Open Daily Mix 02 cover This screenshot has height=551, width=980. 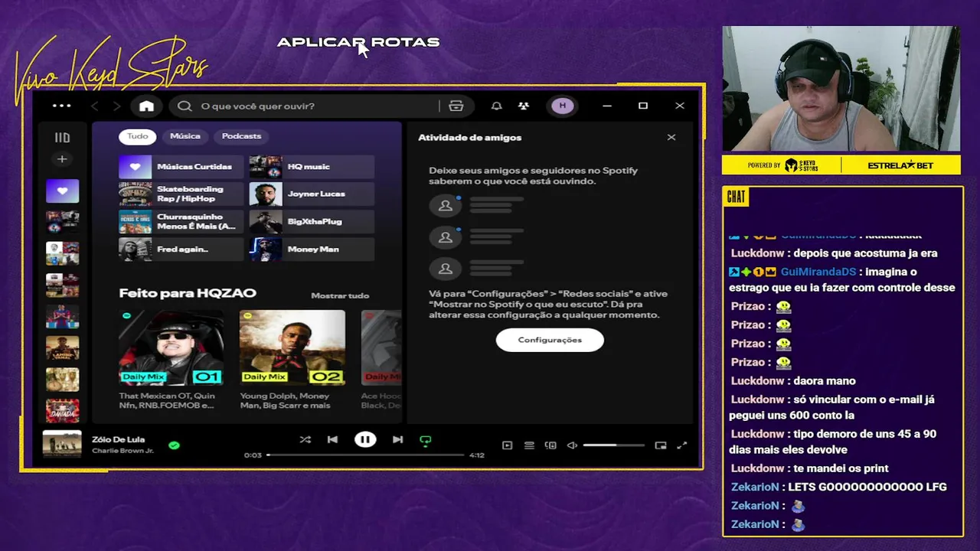point(292,347)
